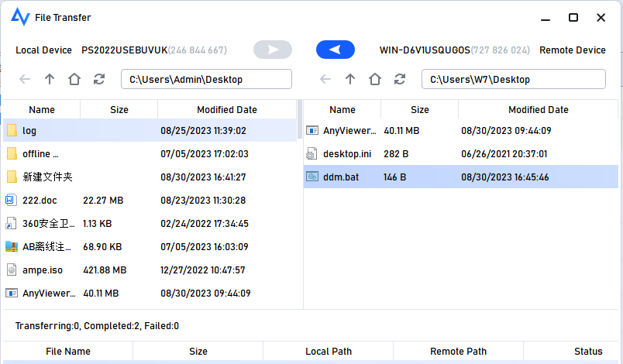Sort remote files by Size column
Screen dimensions: 623x364
coord(419,110)
